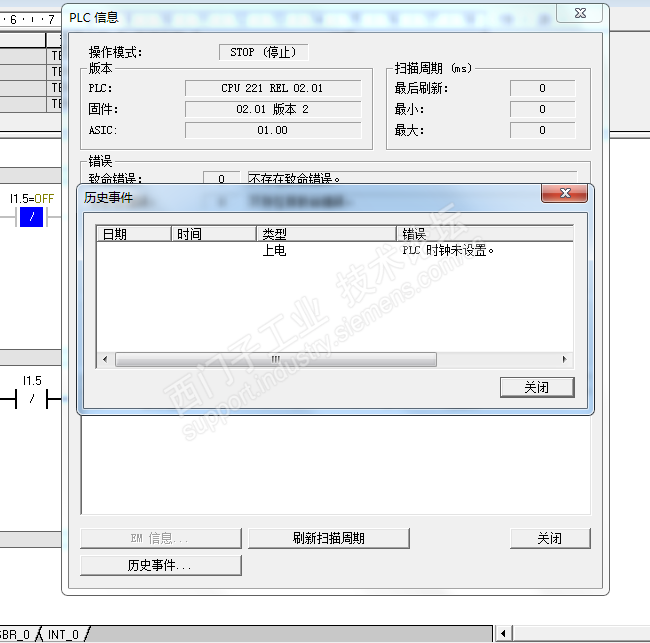Click the history list scroll-left arrow
This screenshot has height=643, width=650.
pyautogui.click(x=105, y=359)
